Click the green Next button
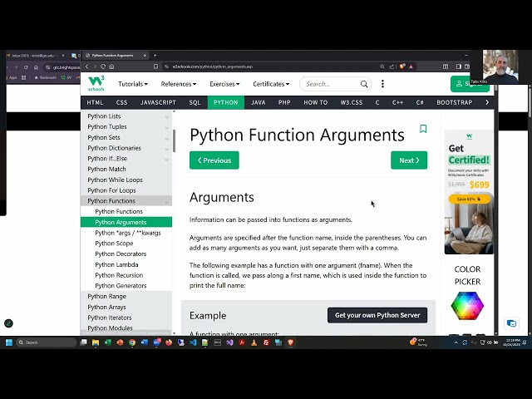This screenshot has height=399, width=532. point(409,160)
